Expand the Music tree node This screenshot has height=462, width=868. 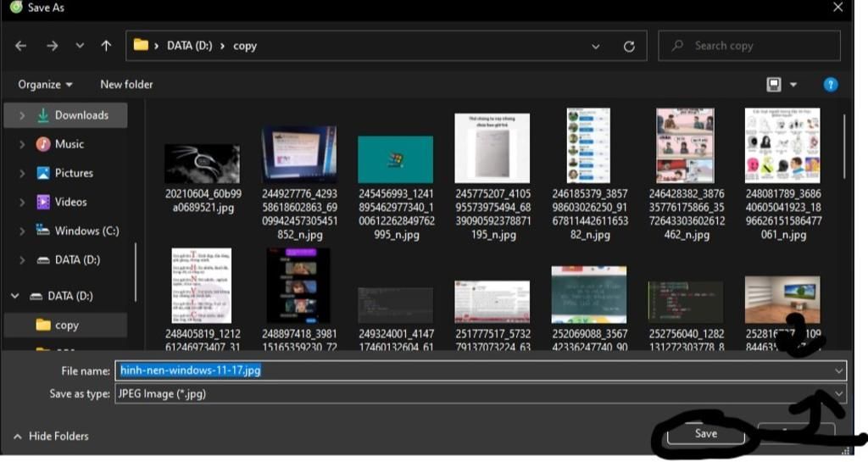click(21, 144)
